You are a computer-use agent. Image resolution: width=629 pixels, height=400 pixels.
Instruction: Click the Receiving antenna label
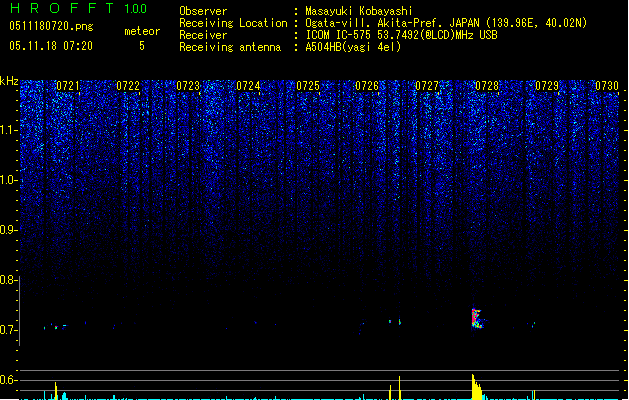[230, 47]
